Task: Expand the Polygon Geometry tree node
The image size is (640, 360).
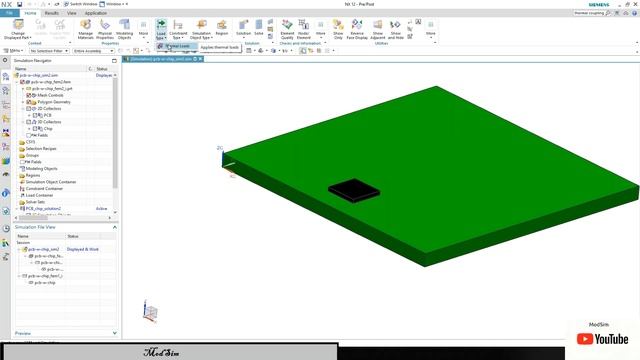Action: click(x=23, y=102)
